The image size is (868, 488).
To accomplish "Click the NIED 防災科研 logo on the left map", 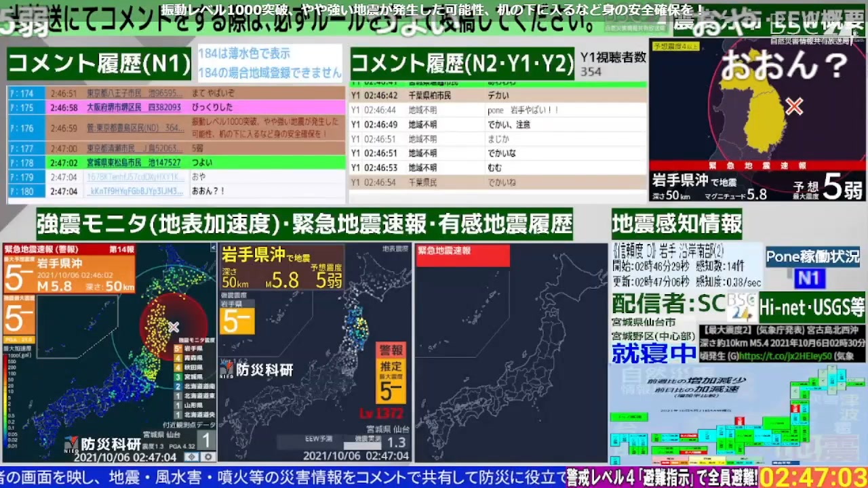I will 102,444.
